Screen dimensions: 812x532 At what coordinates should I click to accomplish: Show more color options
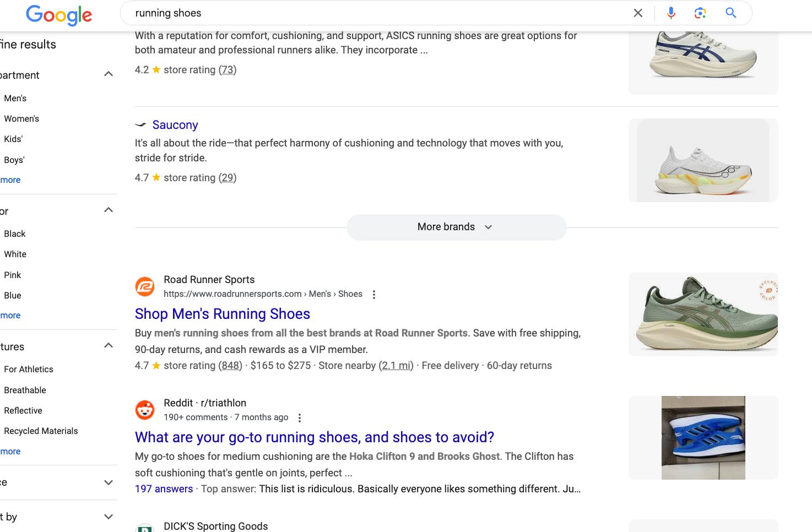[10, 315]
